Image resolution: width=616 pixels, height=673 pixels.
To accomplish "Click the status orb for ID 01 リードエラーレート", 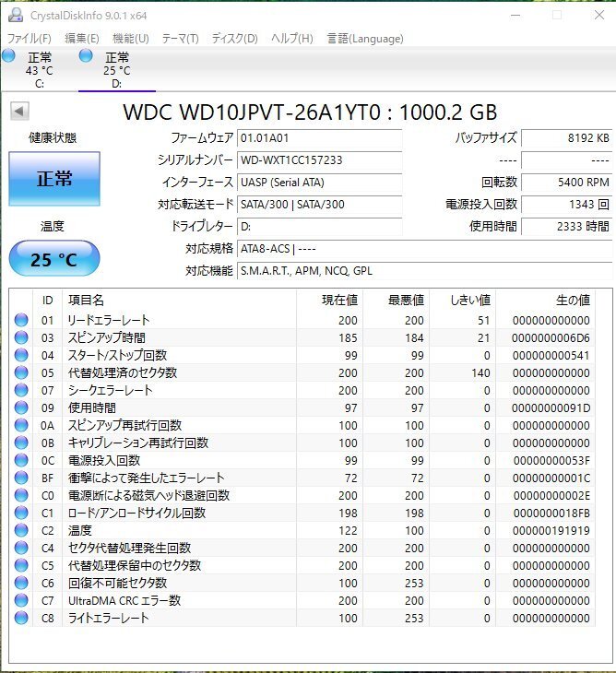I will 21,320.
